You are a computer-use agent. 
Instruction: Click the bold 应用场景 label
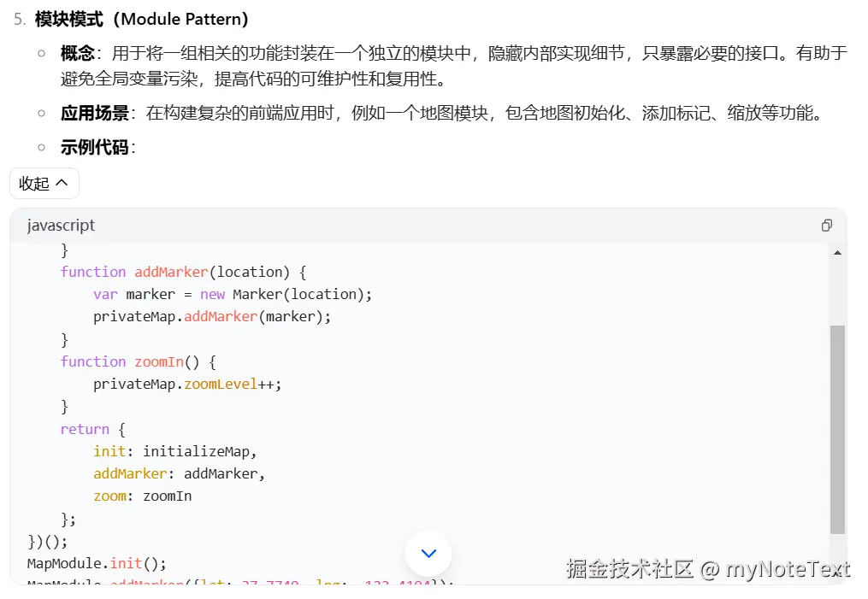(x=94, y=113)
